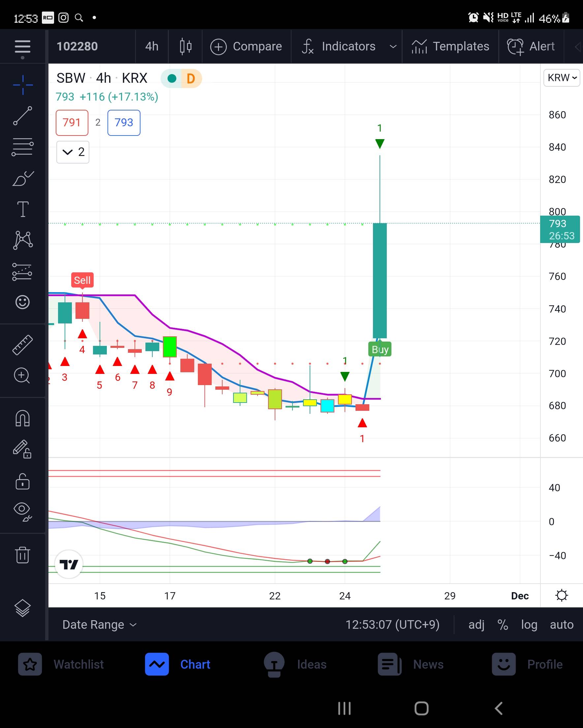Open the measure ruler tool
The height and width of the screenshot is (728, 583).
[23, 345]
